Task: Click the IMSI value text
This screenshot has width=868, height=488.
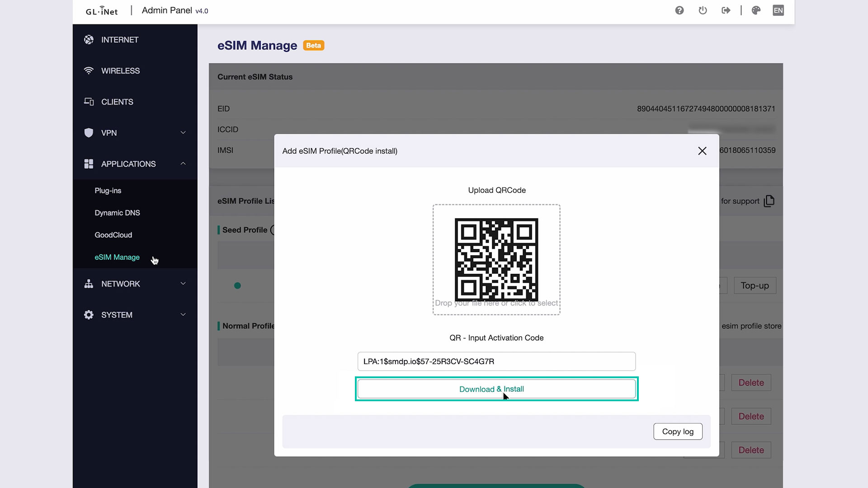Action: [747, 150]
